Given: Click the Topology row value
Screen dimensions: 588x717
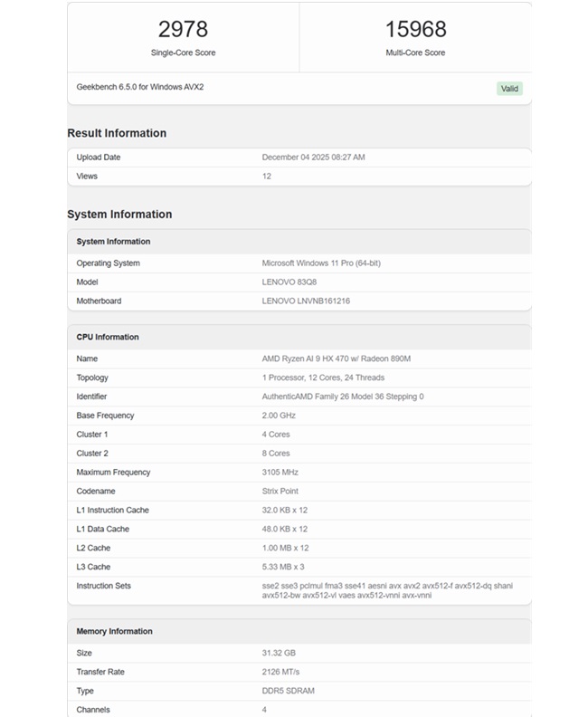Looking at the screenshot, I should coord(323,378).
